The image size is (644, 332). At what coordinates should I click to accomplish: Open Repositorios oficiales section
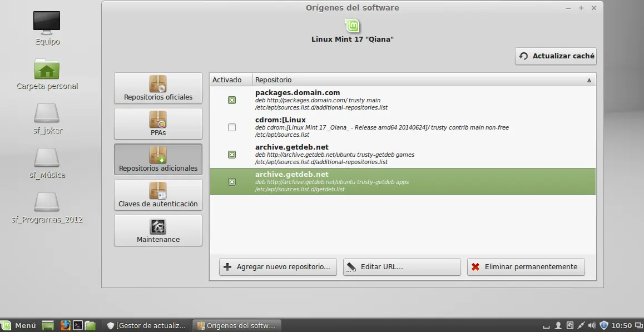[158, 88]
